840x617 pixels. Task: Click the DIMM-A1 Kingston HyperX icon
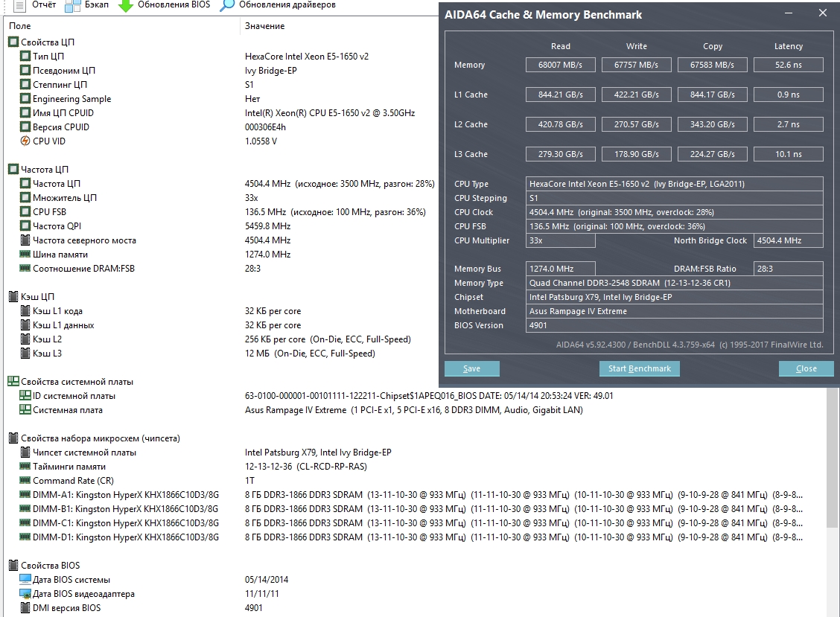[25, 494]
